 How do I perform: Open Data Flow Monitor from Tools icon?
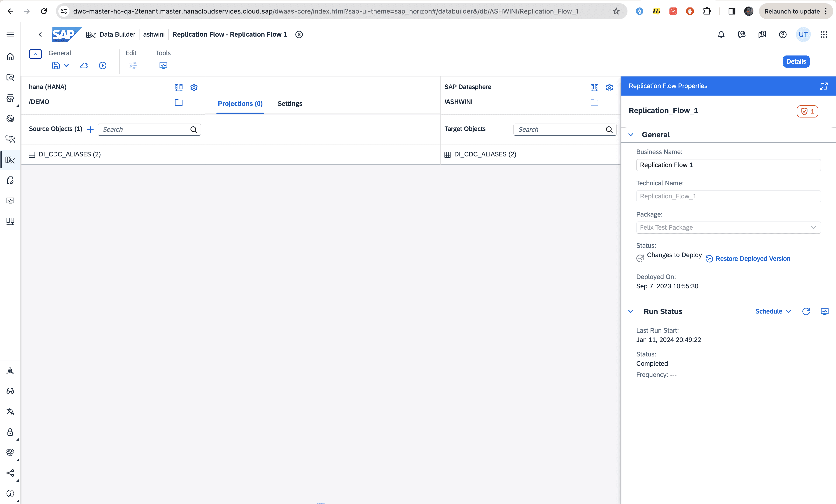163,66
